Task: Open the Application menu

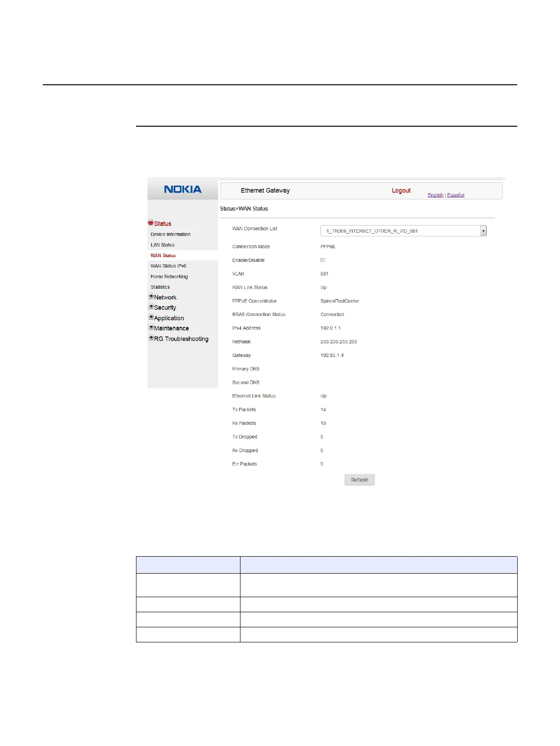Action: click(x=169, y=318)
